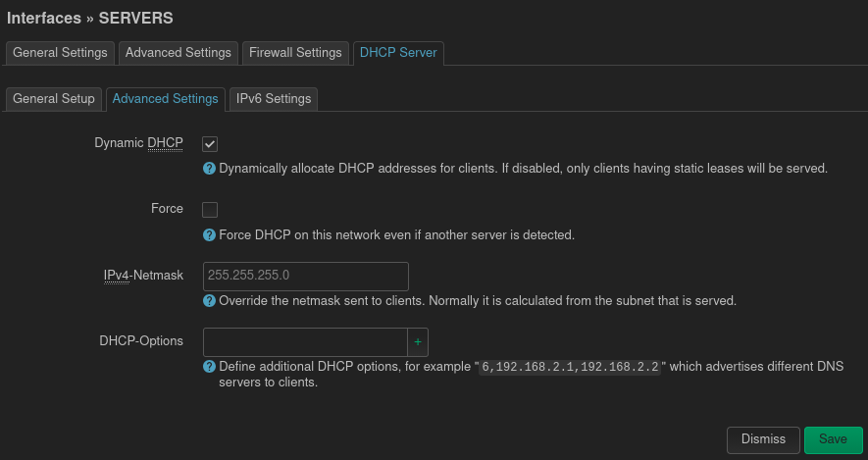Save the DHCP server settings
Viewport: 868px width, 460px height.
pos(833,439)
